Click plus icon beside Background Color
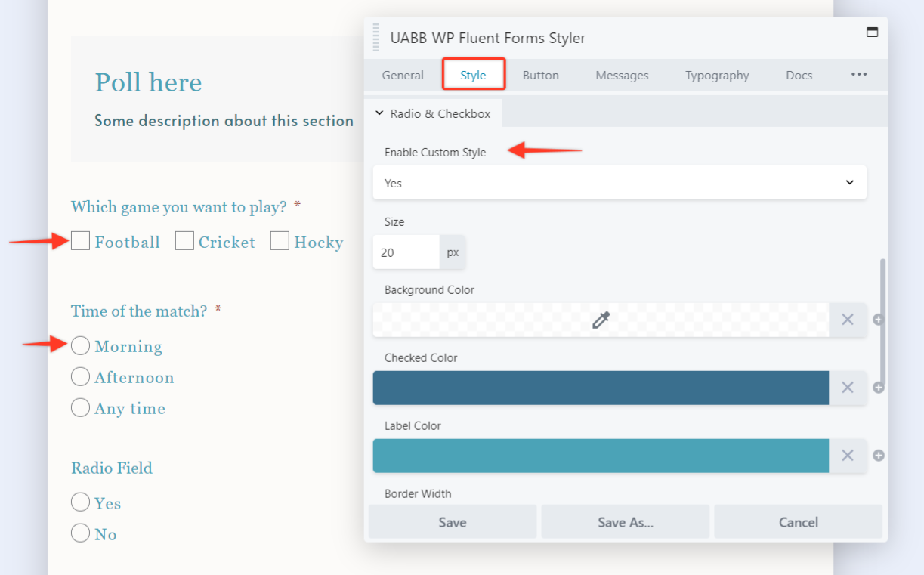Screen dimensions: 924x575 pyautogui.click(x=878, y=320)
